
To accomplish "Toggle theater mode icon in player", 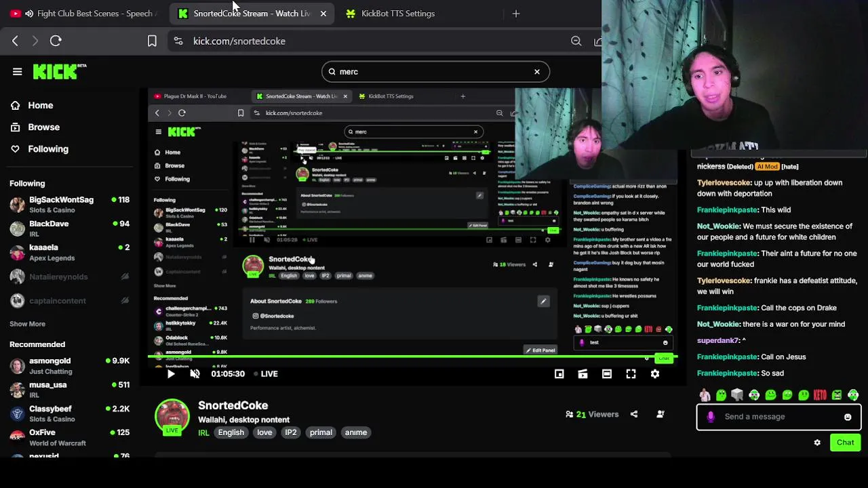I will (607, 373).
